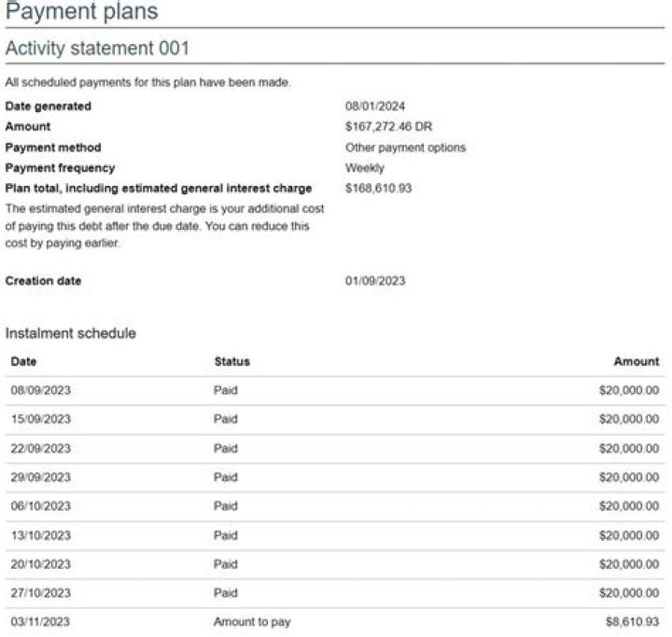Click the Payment plans page heading
This screenshot has width=672, height=637.
81,12
